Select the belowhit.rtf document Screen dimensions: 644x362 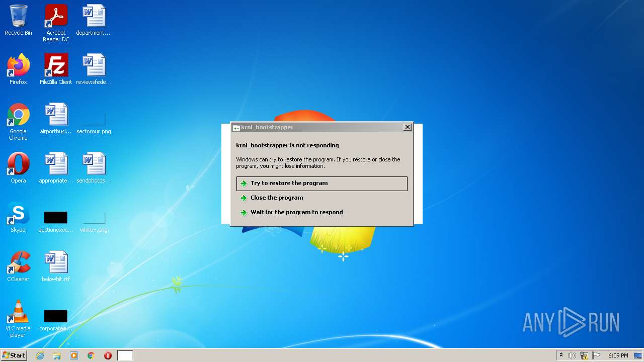coord(56,266)
